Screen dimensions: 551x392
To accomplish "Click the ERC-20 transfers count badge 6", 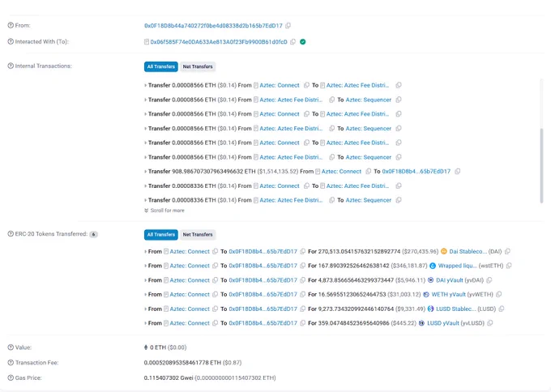I will tap(93, 234).
